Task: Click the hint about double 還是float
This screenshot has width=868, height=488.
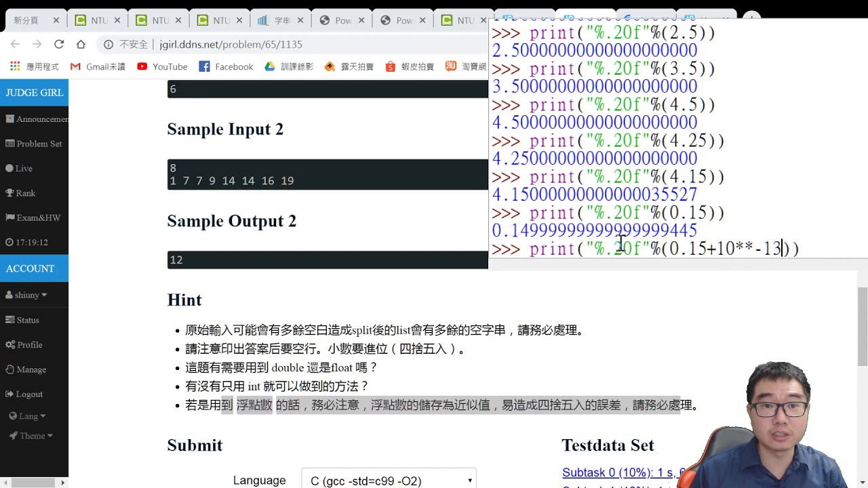Action: click(x=281, y=367)
